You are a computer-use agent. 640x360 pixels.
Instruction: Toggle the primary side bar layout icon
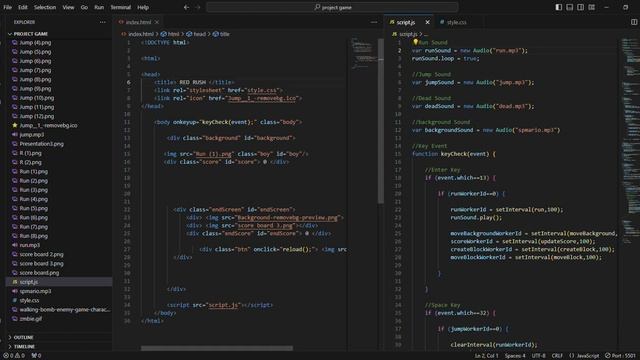558,7
